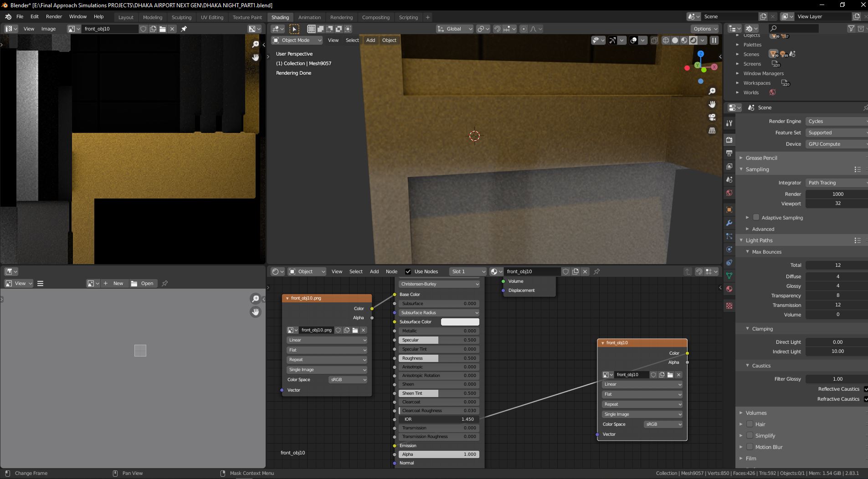The height and width of the screenshot is (479, 868).
Task: Open the Render properties tab in Properties editor
Action: 729,140
